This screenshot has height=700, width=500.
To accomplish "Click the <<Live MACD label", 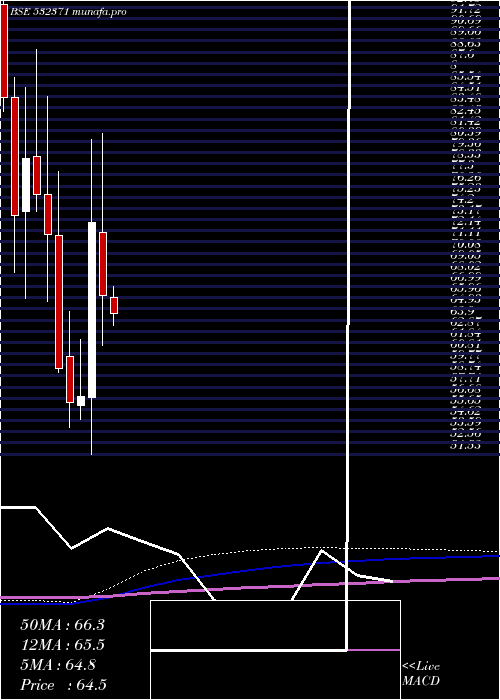I will click(421, 674).
